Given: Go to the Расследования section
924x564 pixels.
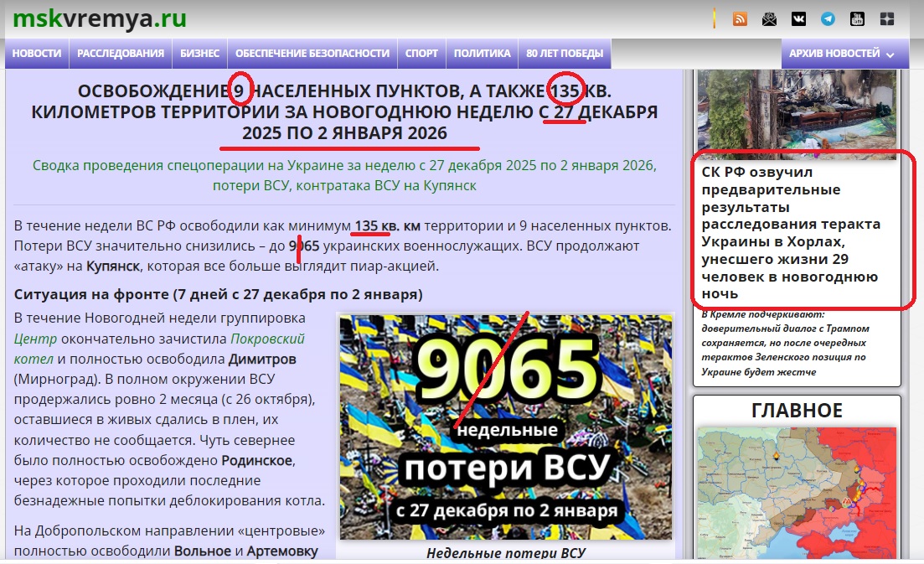Looking at the screenshot, I should [x=121, y=54].
